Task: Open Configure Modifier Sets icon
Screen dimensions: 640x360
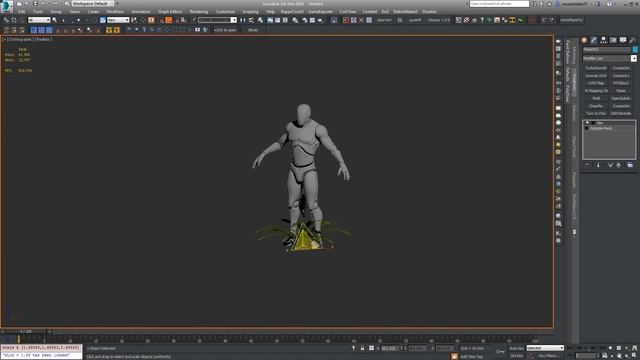Action: click(x=630, y=165)
